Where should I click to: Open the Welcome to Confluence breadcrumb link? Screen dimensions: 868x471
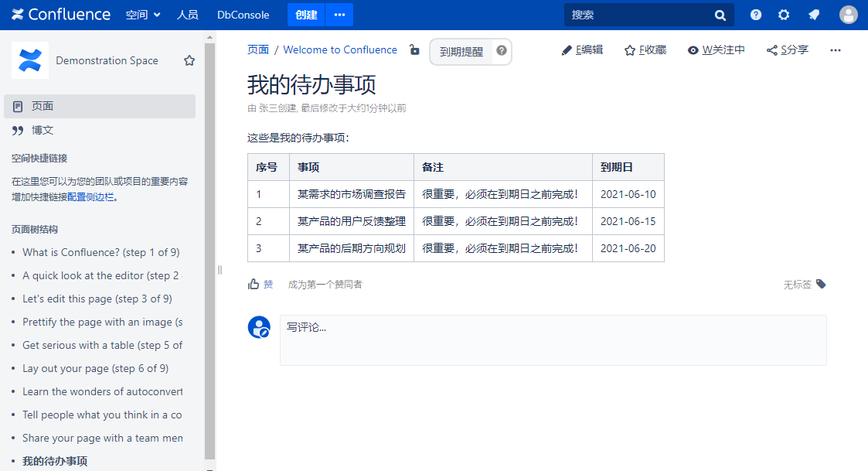pos(340,50)
